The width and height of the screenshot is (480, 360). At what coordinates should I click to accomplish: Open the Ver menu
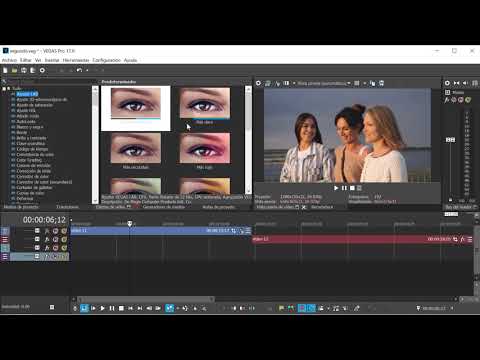[38, 60]
